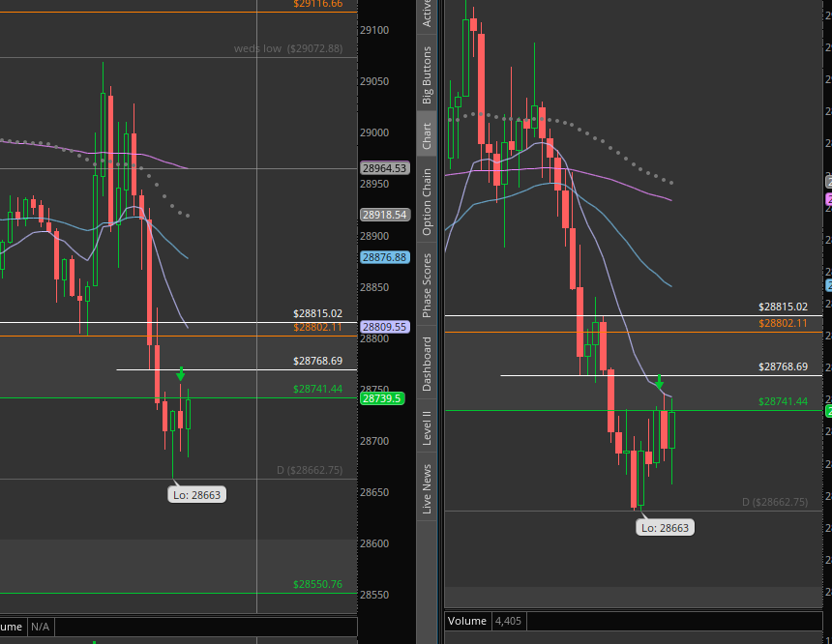Select the $28768.69 level label in right chart
832x644 pixels.
(x=784, y=366)
